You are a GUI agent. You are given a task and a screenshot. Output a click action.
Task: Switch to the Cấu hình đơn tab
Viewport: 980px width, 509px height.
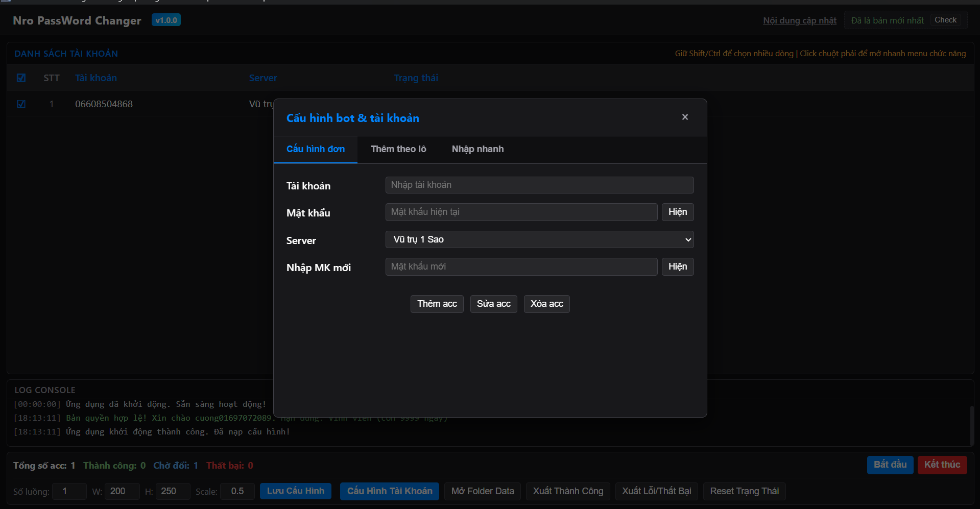(316, 149)
